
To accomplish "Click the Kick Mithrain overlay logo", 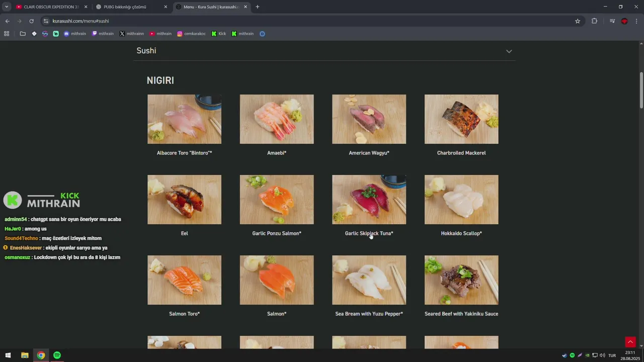I will pyautogui.click(x=42, y=200).
